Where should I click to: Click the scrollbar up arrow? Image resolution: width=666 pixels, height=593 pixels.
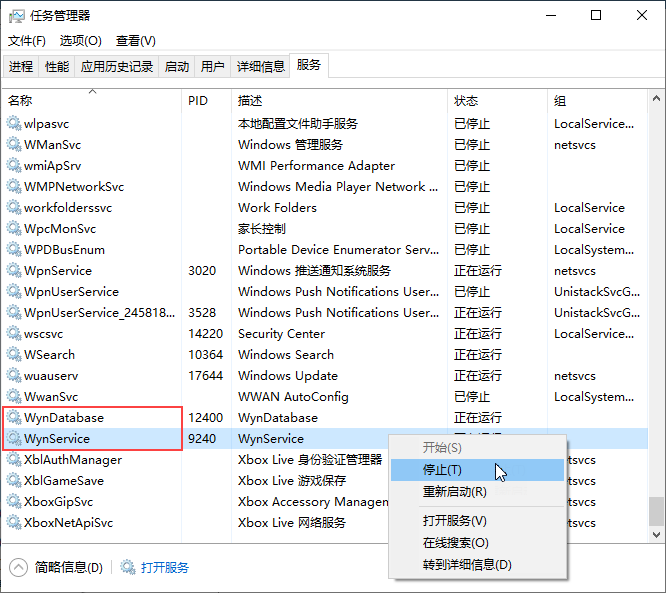click(656, 99)
